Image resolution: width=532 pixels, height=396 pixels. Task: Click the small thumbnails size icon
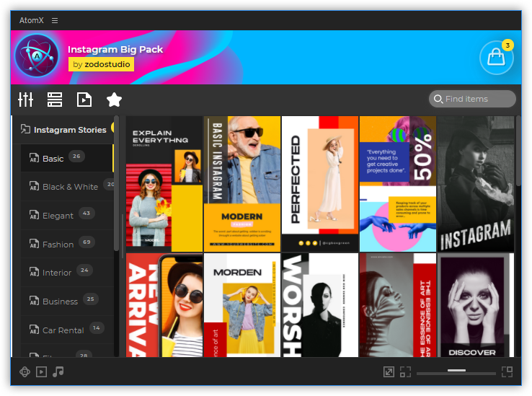tap(405, 372)
